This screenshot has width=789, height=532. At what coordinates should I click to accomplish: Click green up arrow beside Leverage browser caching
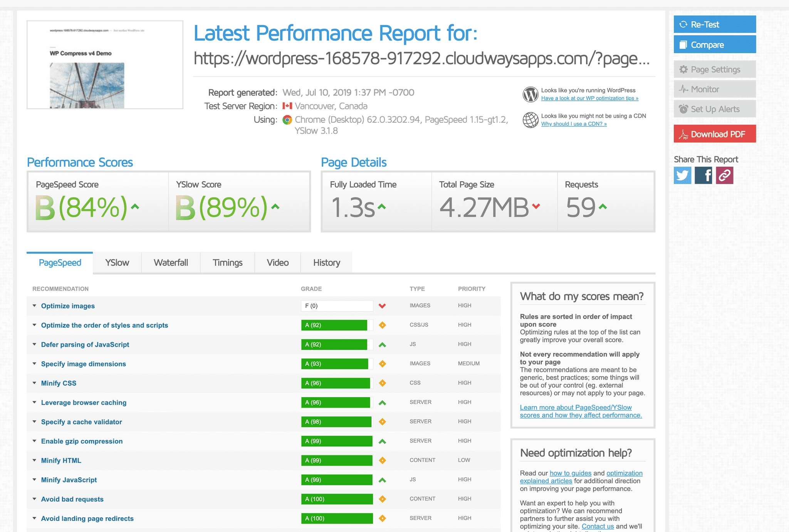click(x=382, y=403)
